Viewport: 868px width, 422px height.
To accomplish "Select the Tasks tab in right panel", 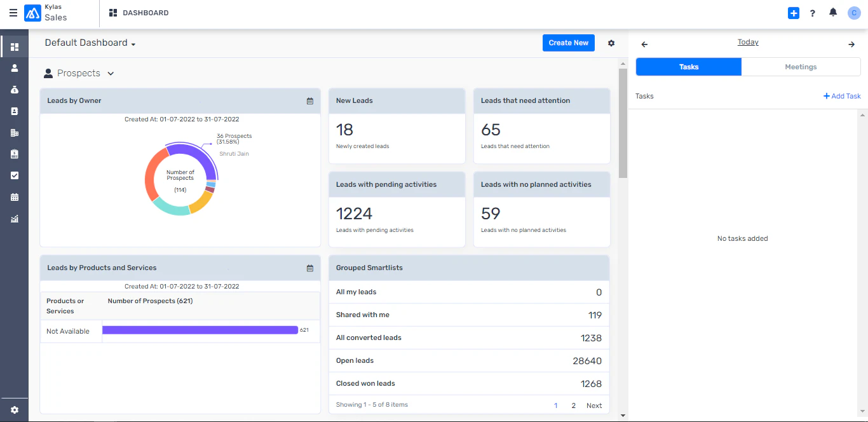I will (688, 67).
